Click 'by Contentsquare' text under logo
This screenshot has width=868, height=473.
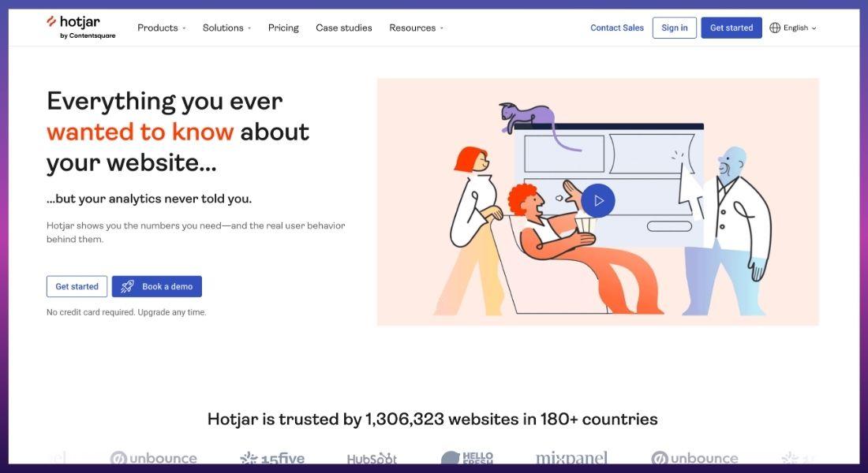tap(88, 36)
